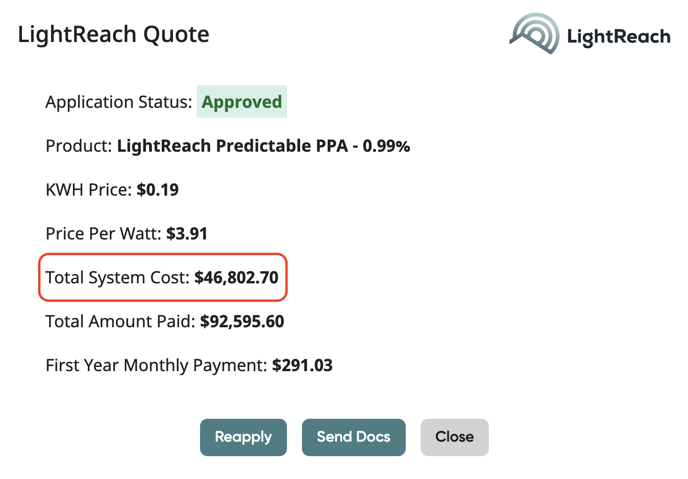This screenshot has height=479, width=688.
Task: Select First Year Monthly Payment value $291.03
Action: coord(302,365)
